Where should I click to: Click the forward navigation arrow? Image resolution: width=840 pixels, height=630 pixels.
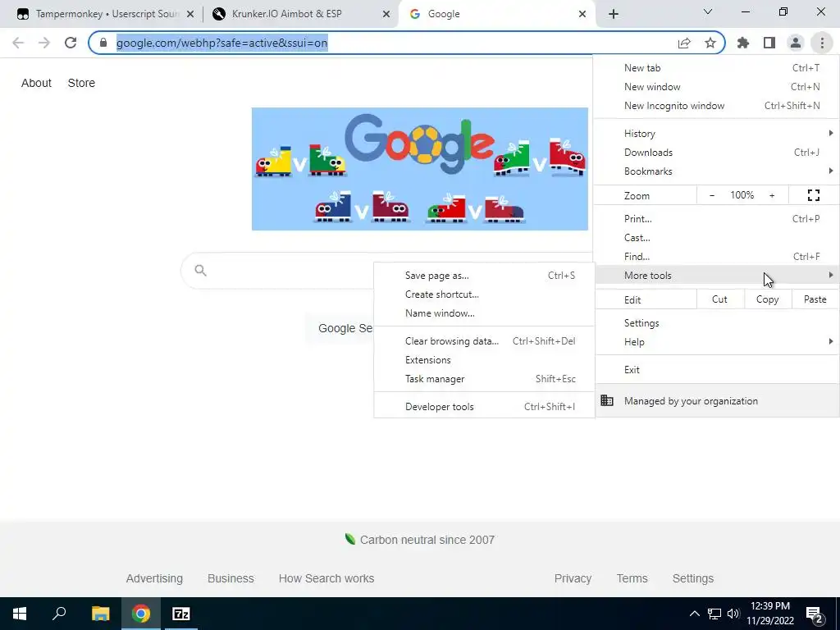44,43
